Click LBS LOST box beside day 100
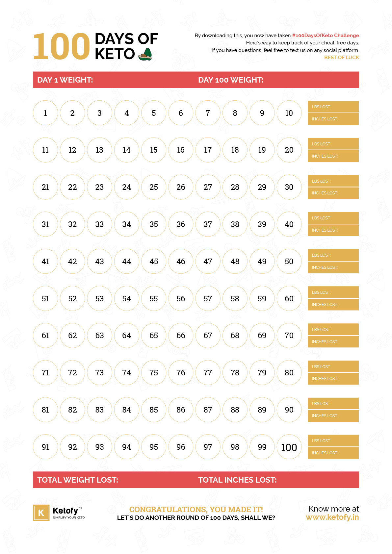Screen dimensions: 392x554 tap(333, 441)
